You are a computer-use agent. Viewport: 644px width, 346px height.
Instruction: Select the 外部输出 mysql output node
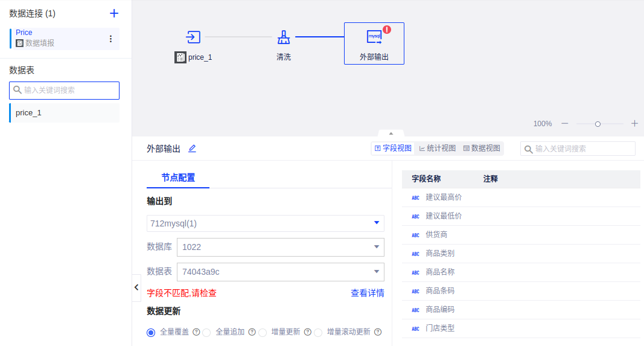[374, 37]
